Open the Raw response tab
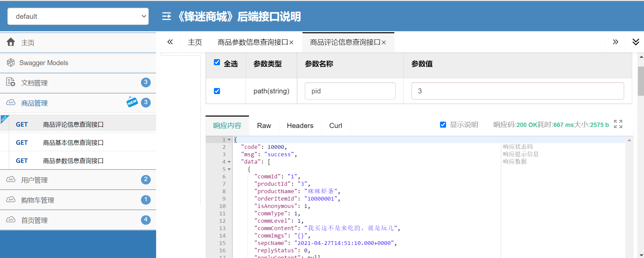 pyautogui.click(x=264, y=126)
